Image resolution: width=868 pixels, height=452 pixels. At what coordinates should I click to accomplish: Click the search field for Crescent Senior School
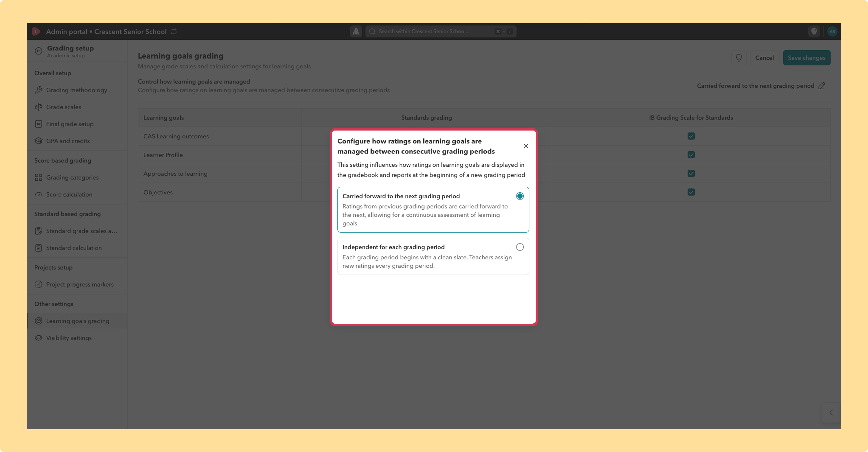point(441,31)
